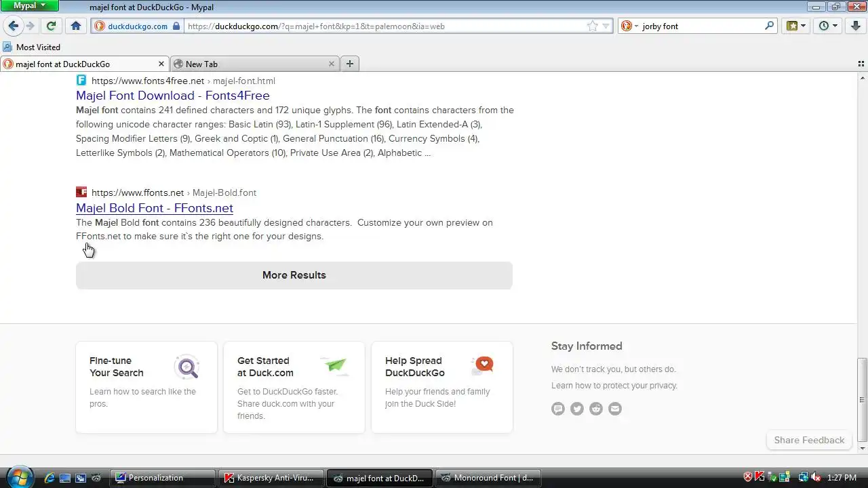This screenshot has height=488, width=868.
Task: Open the Majel Font Download - Fonts4Free link
Action: [173, 96]
